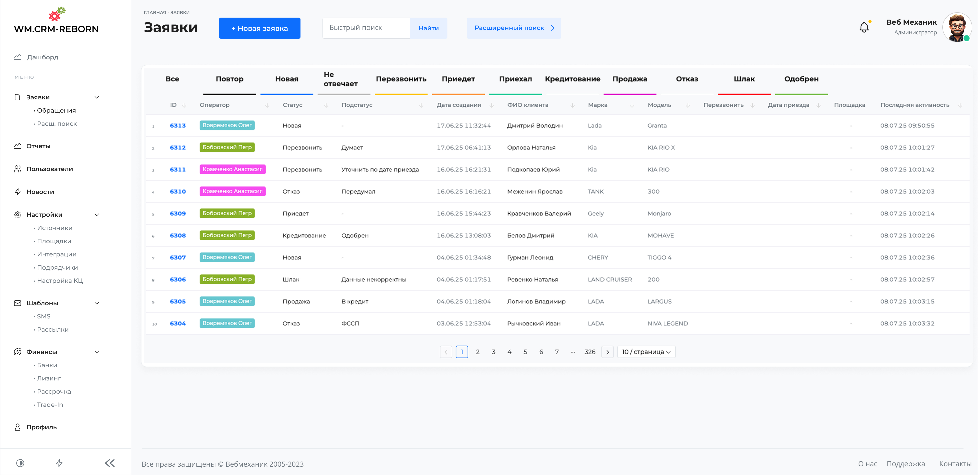Open Пользователи section
The image size is (980, 475).
pyautogui.click(x=49, y=169)
